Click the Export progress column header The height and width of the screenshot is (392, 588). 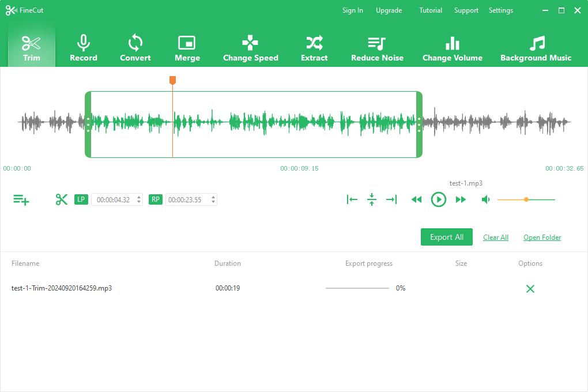[369, 263]
